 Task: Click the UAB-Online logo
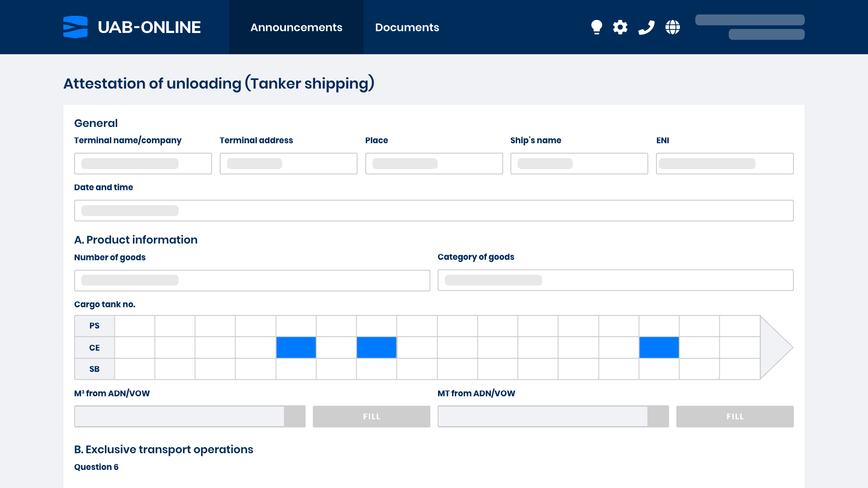[x=132, y=27]
